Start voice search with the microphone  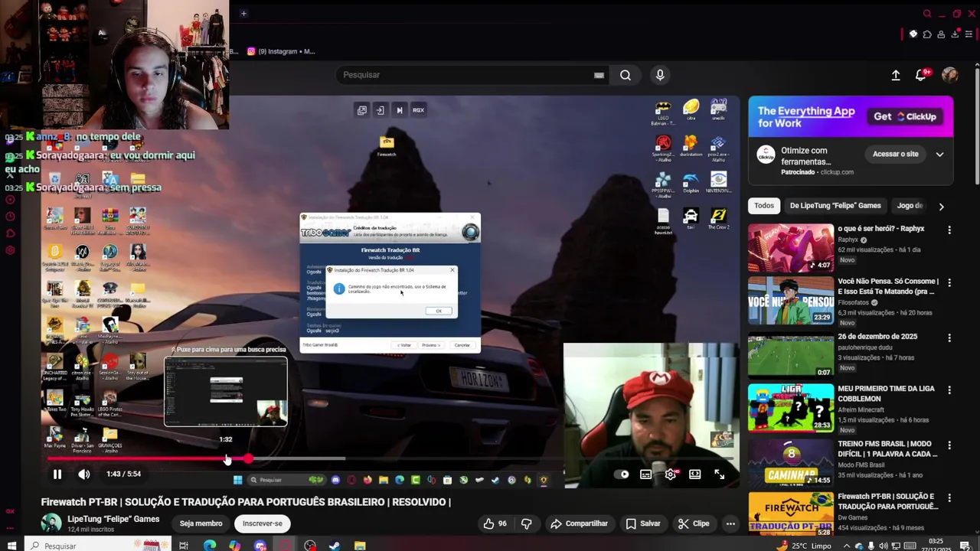click(660, 75)
